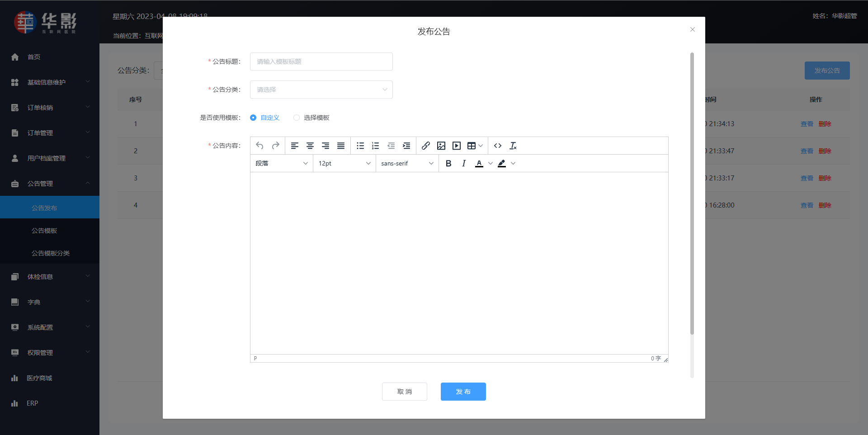Open the 12pt font size dropdown

344,163
